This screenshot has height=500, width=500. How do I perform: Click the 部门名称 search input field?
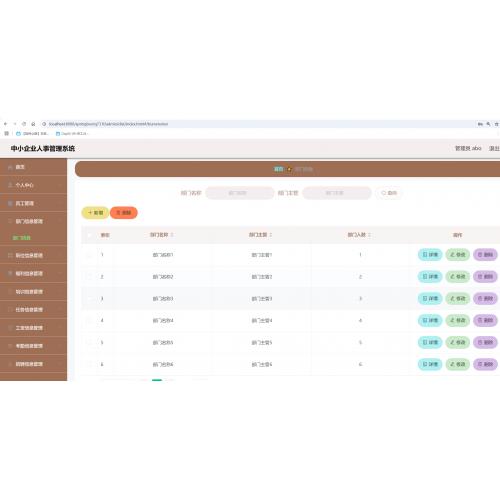click(x=240, y=193)
